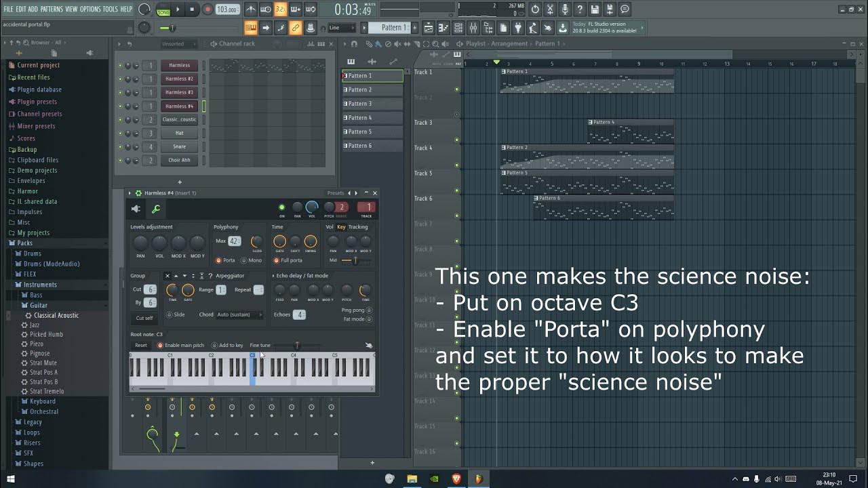The height and width of the screenshot is (488, 868).
Task: Click the Harmless speaker plugin view icon
Action: [136, 209]
